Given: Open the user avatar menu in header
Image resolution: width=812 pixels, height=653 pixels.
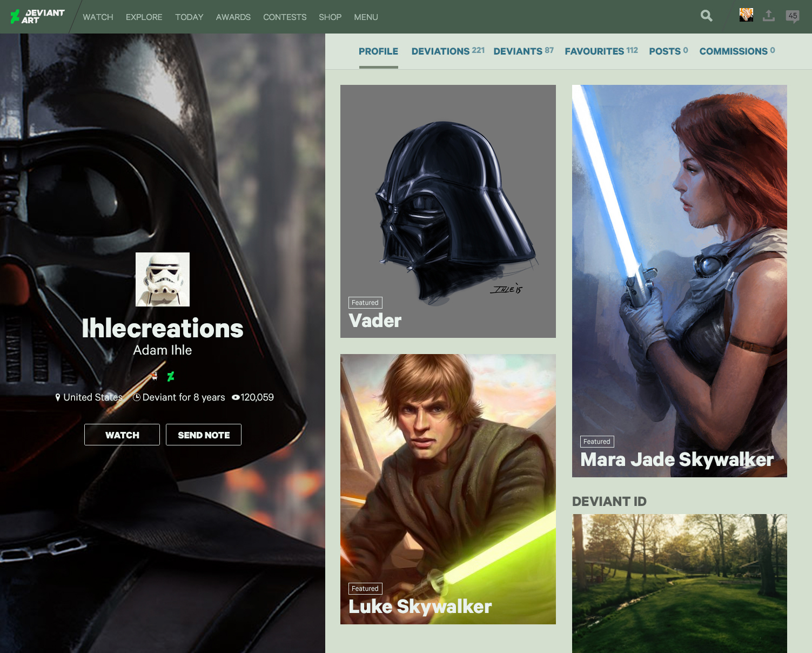Looking at the screenshot, I should pyautogui.click(x=746, y=15).
